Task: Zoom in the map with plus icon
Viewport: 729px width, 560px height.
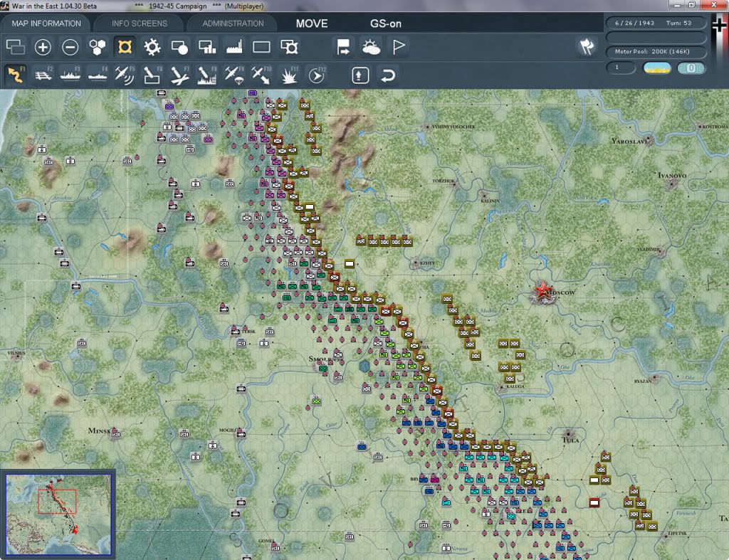Action: tap(43, 47)
